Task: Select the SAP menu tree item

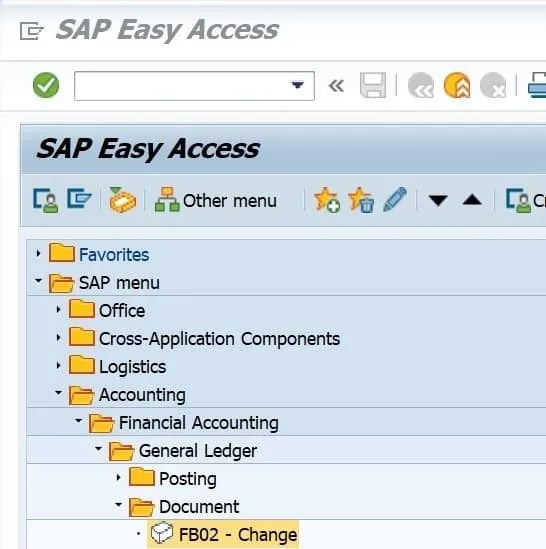Action: pyautogui.click(x=119, y=283)
